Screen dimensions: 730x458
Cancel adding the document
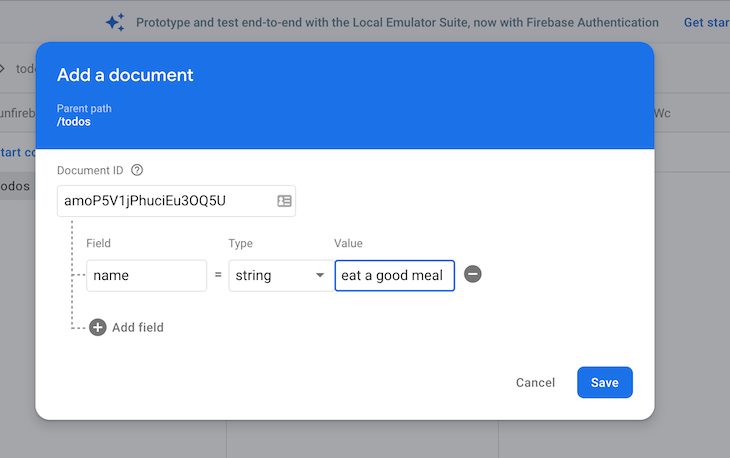(x=535, y=382)
